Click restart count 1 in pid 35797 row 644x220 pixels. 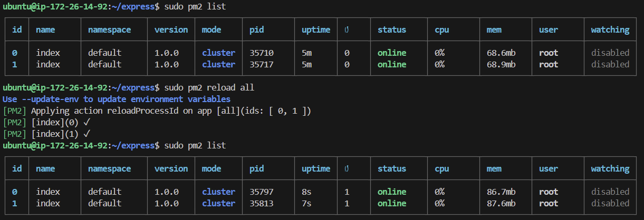click(x=347, y=192)
